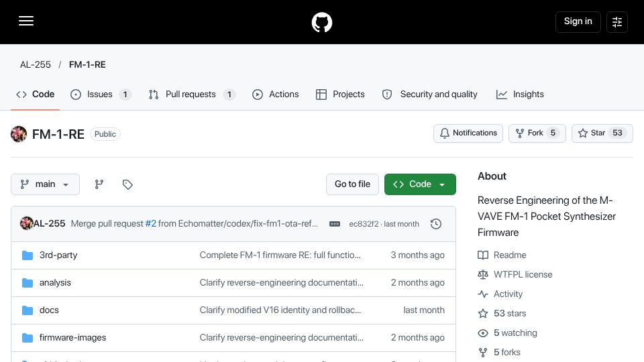Open the analysis folder

pyautogui.click(x=55, y=282)
